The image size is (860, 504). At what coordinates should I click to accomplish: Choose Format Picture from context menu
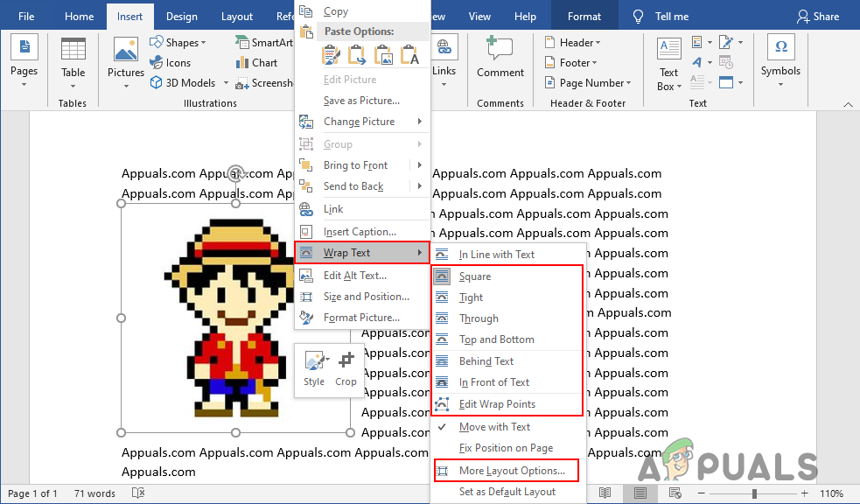(362, 318)
